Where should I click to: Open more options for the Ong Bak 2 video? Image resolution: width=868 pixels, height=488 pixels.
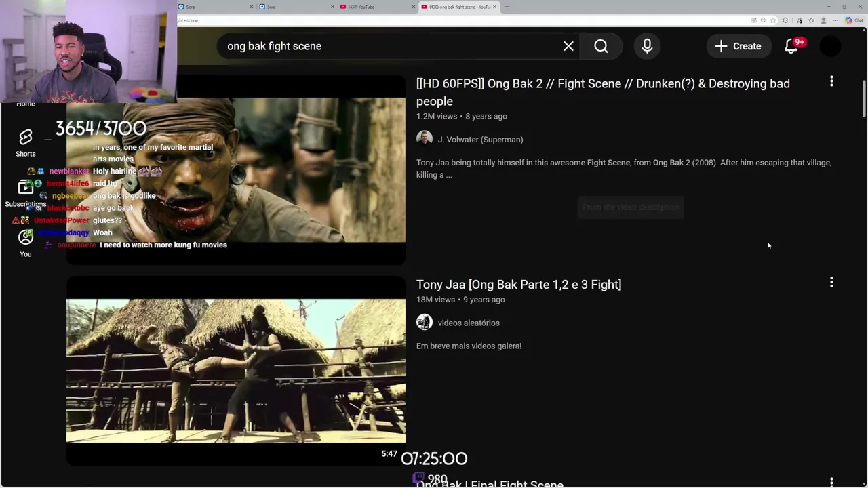[831, 81]
